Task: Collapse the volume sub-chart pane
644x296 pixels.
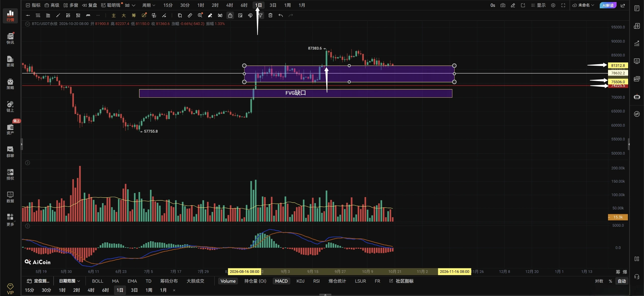Action: point(28,163)
